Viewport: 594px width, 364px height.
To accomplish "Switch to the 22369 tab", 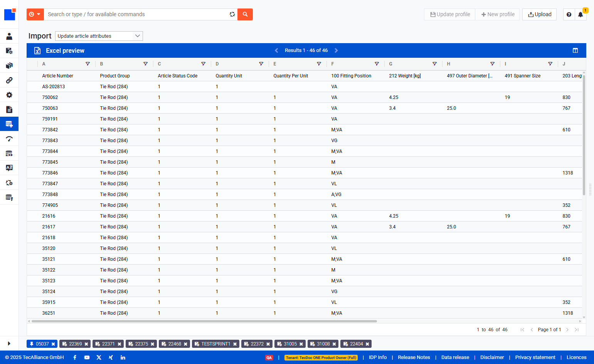I will pyautogui.click(x=75, y=344).
